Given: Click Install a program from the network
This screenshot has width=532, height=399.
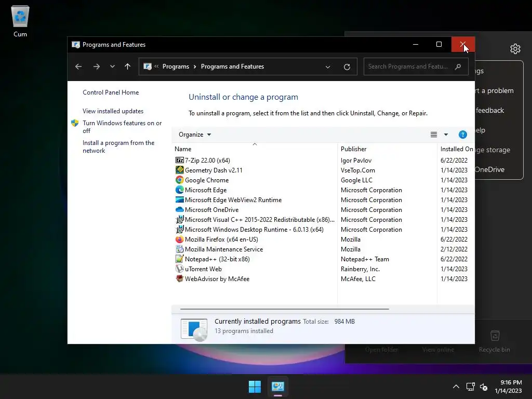Looking at the screenshot, I should coord(118,147).
